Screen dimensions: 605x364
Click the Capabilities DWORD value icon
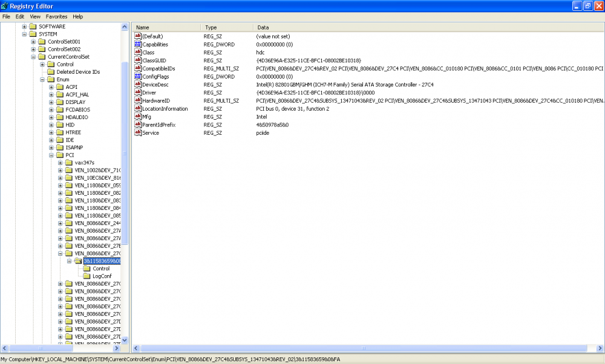138,44
